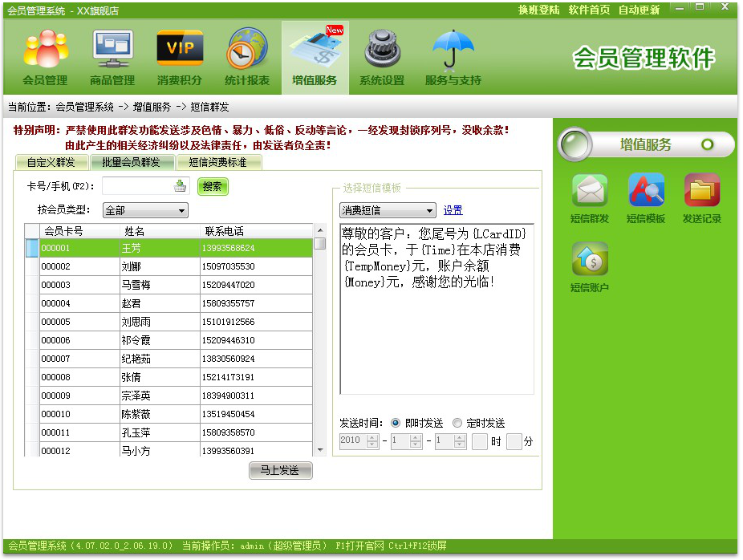Click the 设置 link beside template dropdown

click(x=453, y=210)
